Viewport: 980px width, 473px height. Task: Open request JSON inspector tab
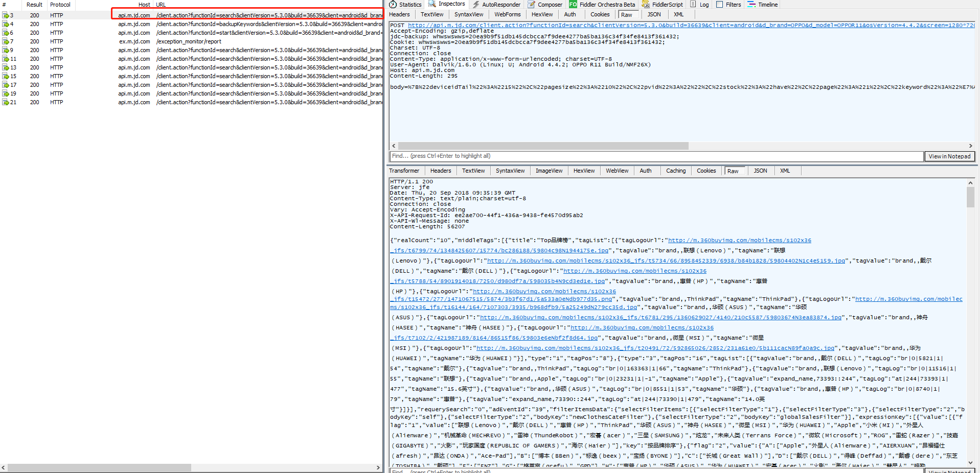tap(654, 14)
